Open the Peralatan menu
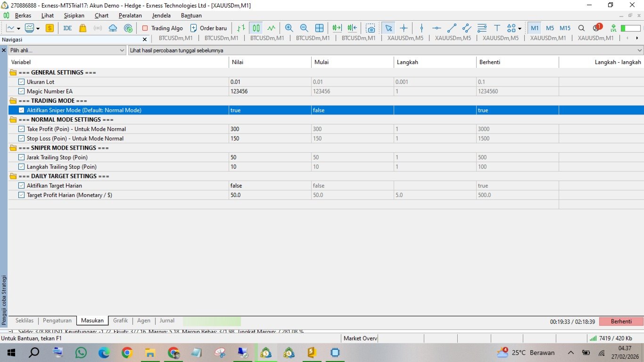 click(x=130, y=16)
